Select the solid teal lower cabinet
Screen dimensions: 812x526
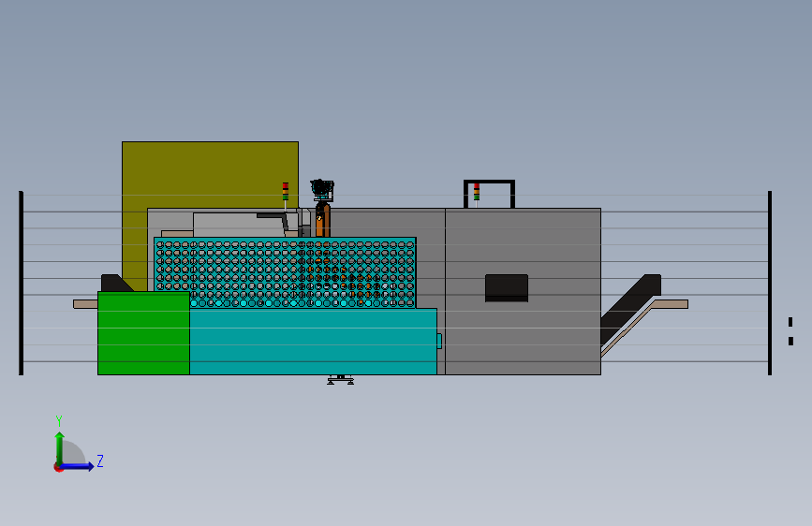(313, 342)
